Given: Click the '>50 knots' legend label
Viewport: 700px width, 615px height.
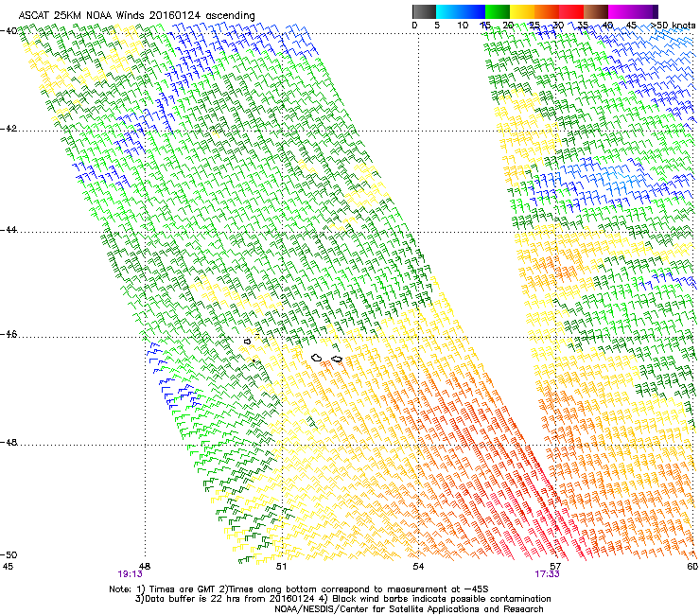Looking at the screenshot, I should [x=673, y=26].
